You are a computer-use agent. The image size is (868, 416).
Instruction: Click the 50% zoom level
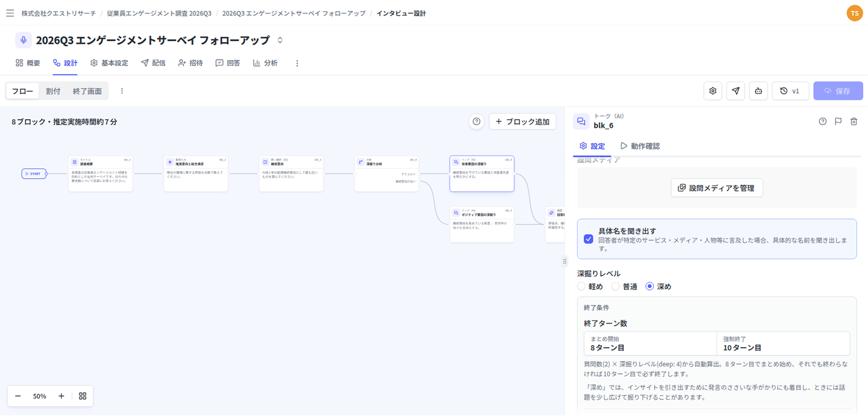(39, 396)
